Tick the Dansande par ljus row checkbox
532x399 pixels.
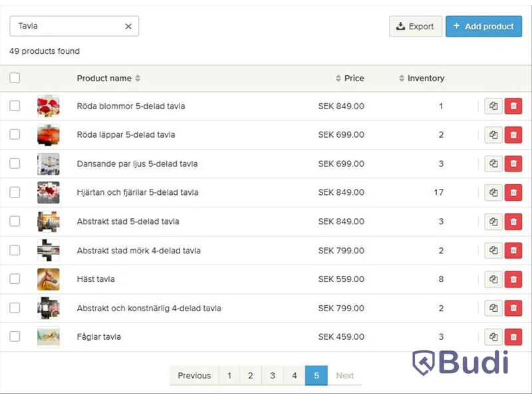15,164
